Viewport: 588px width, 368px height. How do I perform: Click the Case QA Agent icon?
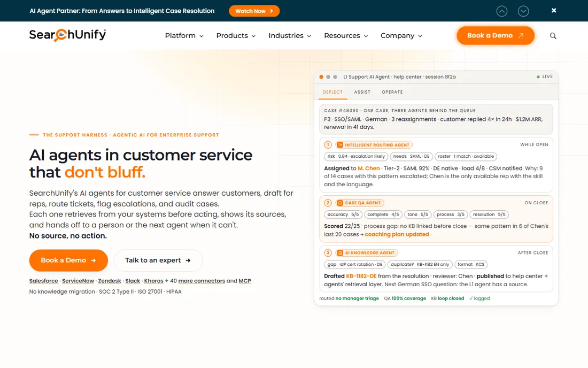[x=340, y=203]
